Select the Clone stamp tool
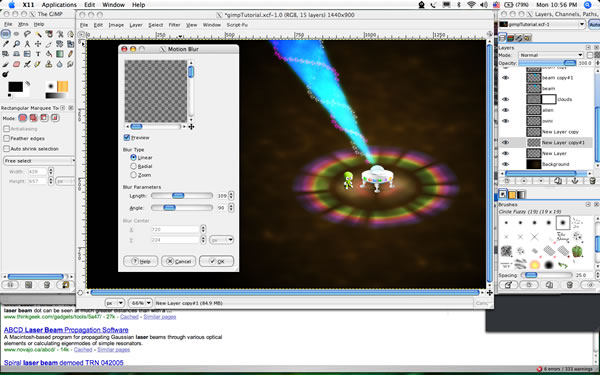The image size is (600, 375). click(x=49, y=64)
